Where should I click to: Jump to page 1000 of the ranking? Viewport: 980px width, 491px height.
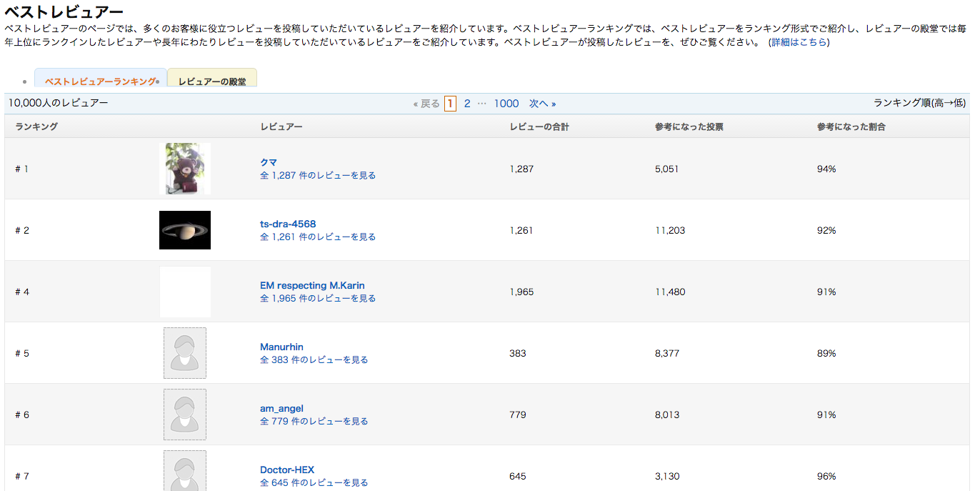click(506, 104)
